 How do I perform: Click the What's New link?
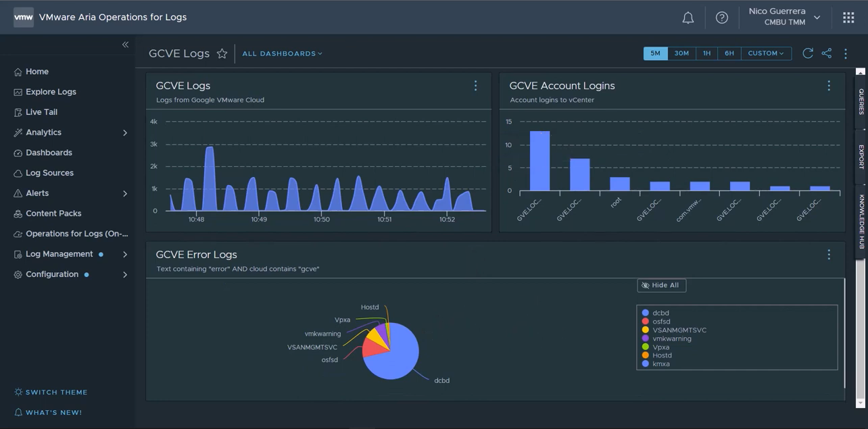(x=48, y=412)
